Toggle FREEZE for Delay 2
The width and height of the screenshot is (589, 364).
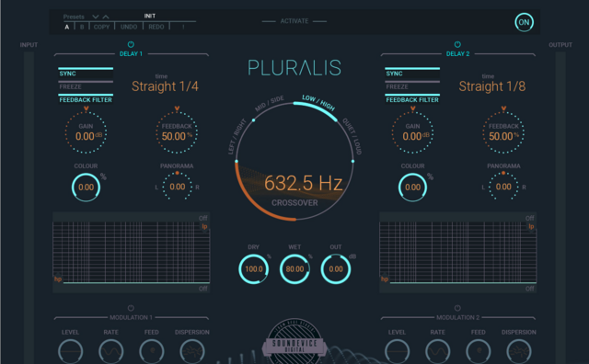coord(412,86)
